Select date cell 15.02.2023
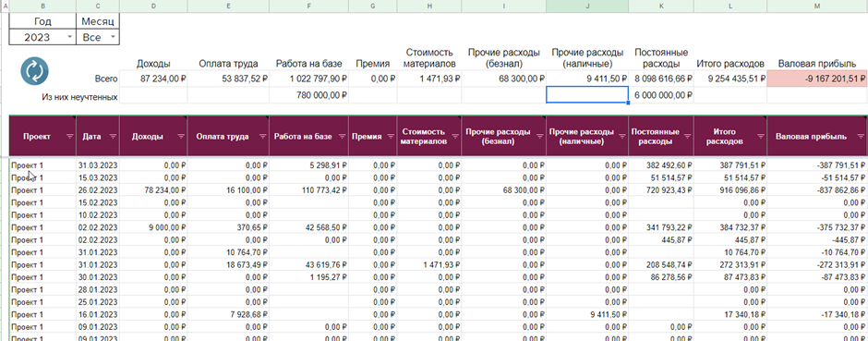This screenshot has width=868, height=341. 98,202
